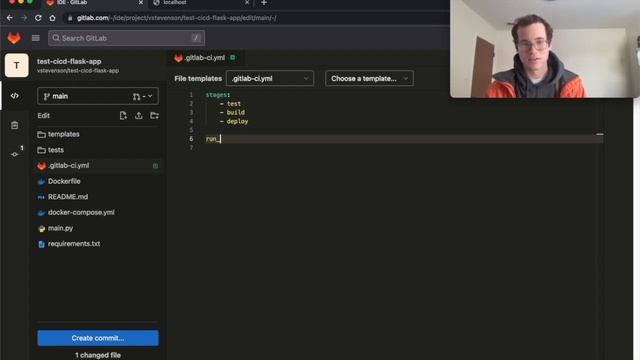This screenshot has width=640, height=360.
Task: Click editor line 6 with run_ text
Action: click(x=404, y=139)
